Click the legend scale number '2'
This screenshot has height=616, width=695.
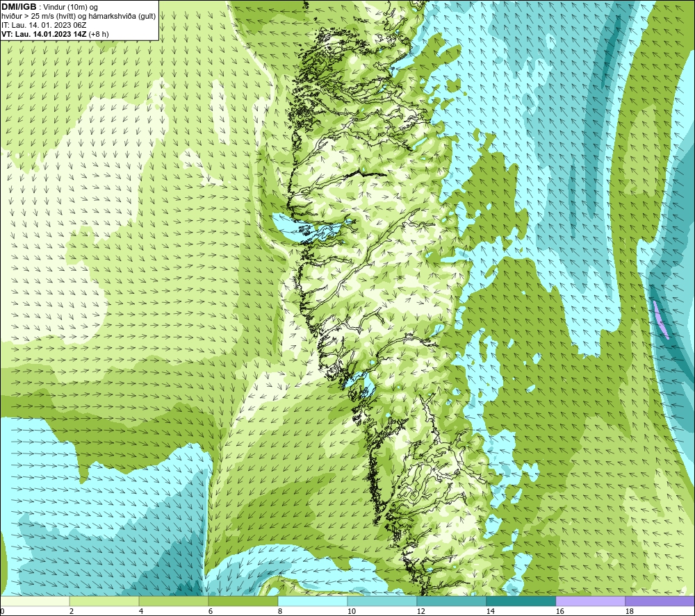(72, 612)
